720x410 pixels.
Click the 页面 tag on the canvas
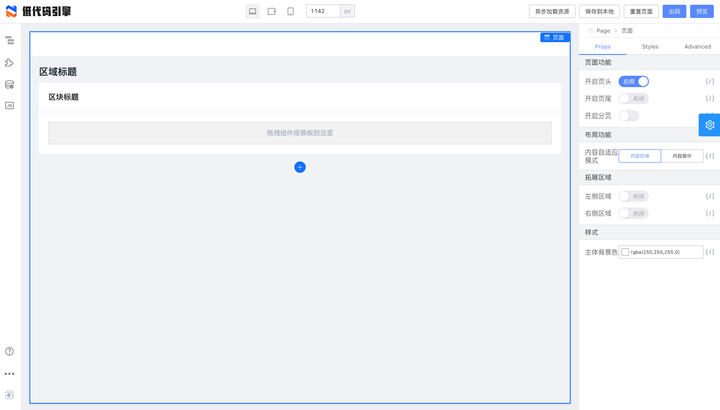click(x=555, y=37)
